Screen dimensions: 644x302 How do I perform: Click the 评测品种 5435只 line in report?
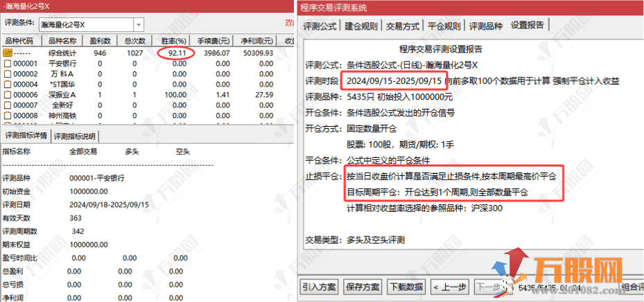378,97
